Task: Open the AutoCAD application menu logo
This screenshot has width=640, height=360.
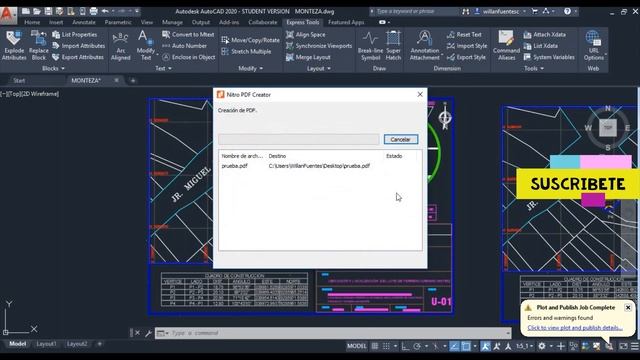Action: click(x=8, y=15)
